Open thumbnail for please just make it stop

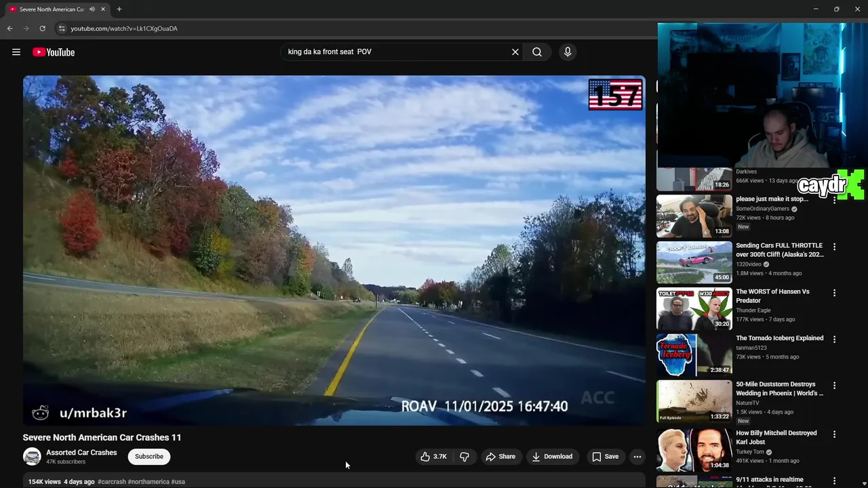coord(694,216)
